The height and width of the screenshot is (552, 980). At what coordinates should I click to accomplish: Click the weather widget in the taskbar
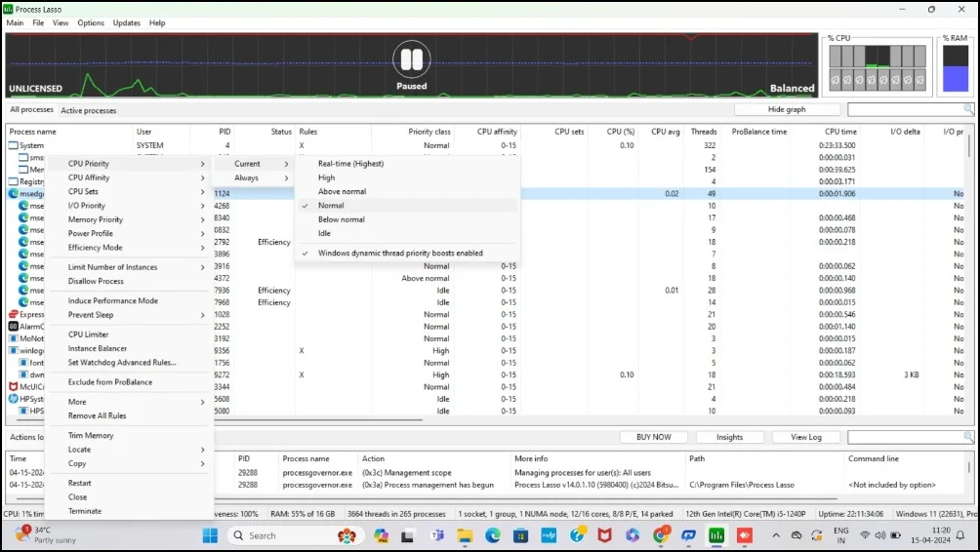coord(45,534)
